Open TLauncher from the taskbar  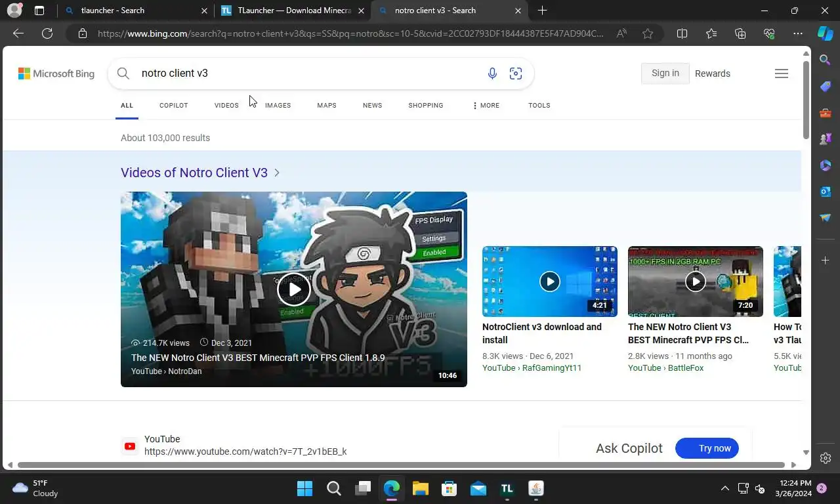click(x=507, y=488)
